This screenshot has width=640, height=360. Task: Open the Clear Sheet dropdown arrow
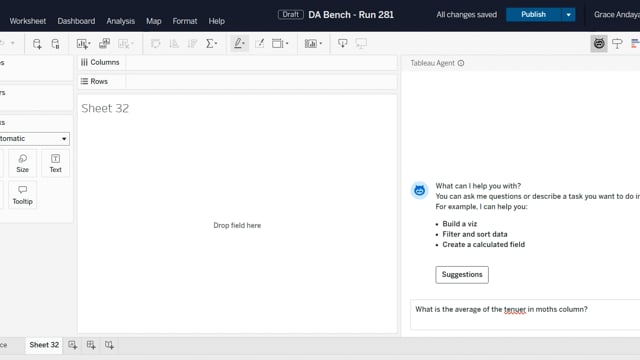(132, 43)
